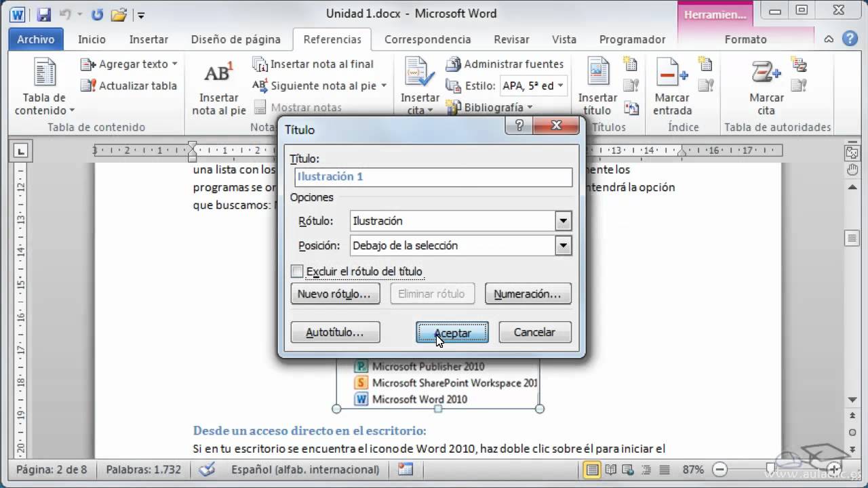This screenshot has width=868, height=488.
Task: Click the Numeración button
Action: [x=528, y=294]
